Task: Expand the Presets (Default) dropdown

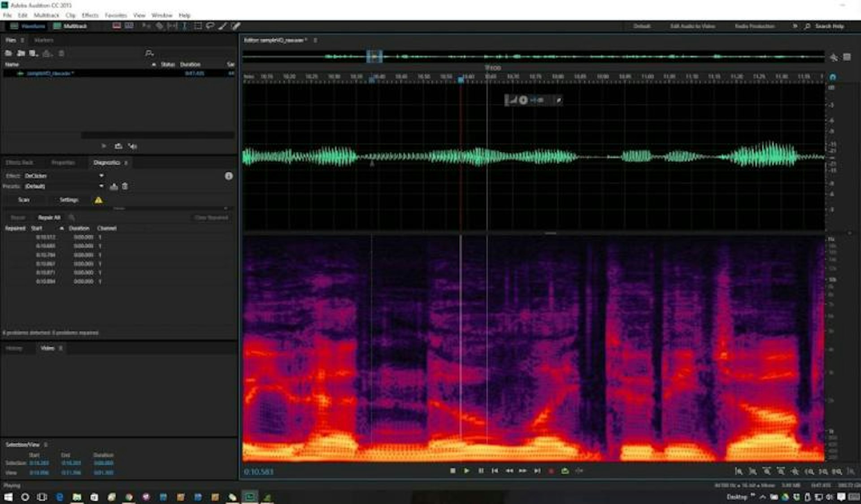Action: (64, 186)
